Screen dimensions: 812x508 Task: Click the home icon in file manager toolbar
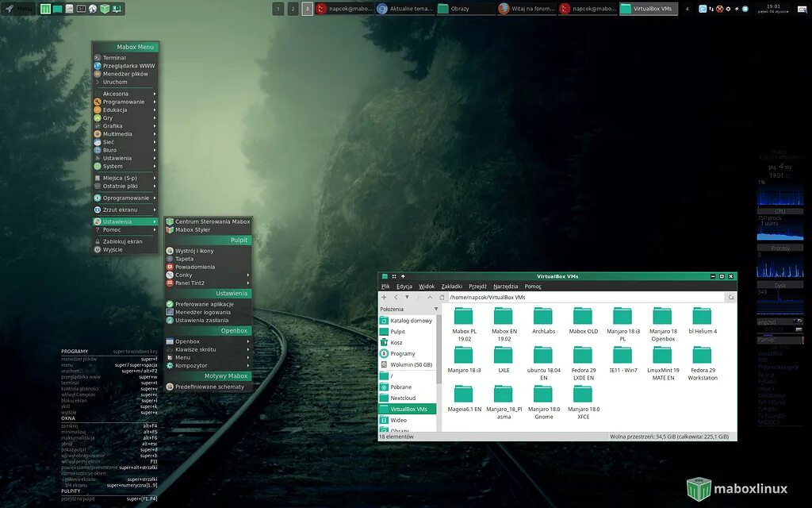(442, 298)
